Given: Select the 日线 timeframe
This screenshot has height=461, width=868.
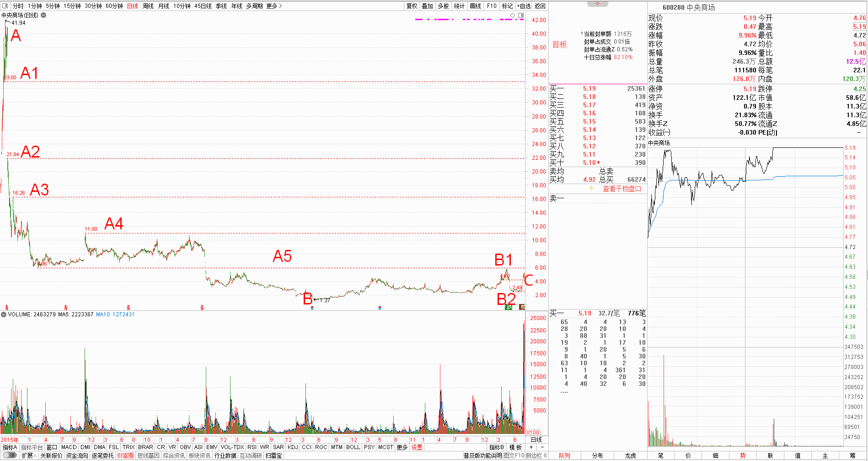Looking at the screenshot, I should [x=133, y=6].
